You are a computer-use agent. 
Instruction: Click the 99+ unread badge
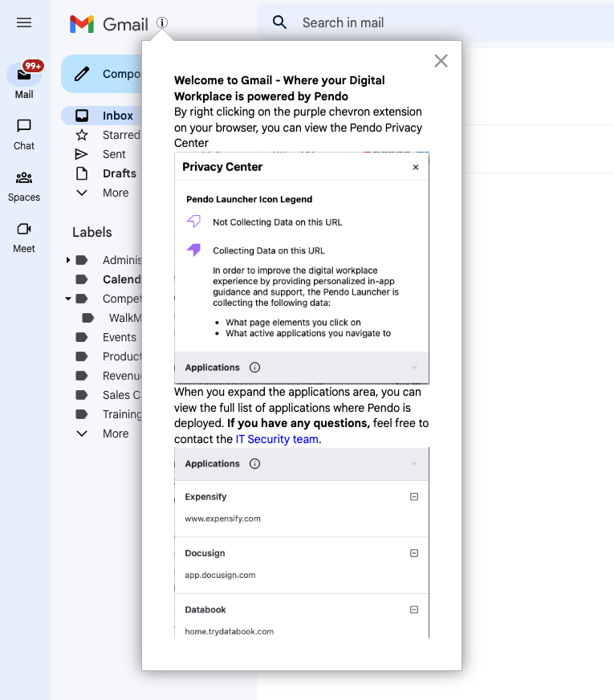click(x=34, y=66)
